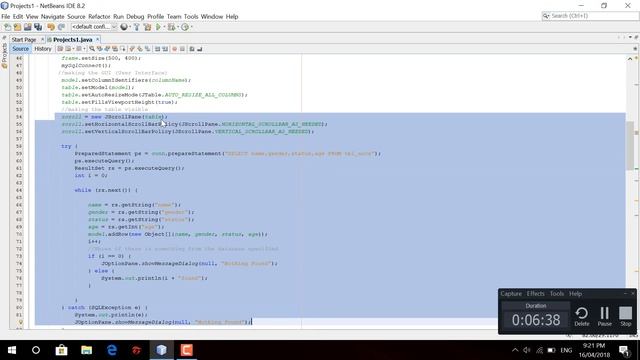Click the Undo toolbar icon

[x=51, y=27]
